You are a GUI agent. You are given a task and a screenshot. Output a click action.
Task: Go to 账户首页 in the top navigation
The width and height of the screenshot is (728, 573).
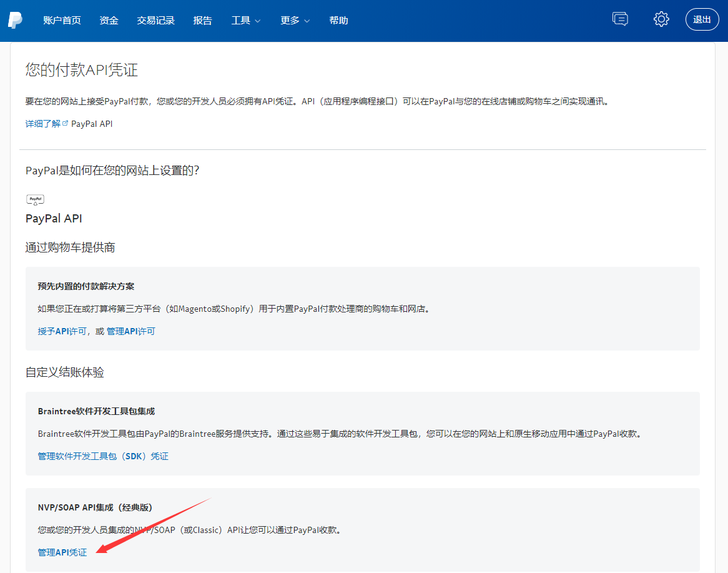(x=62, y=21)
